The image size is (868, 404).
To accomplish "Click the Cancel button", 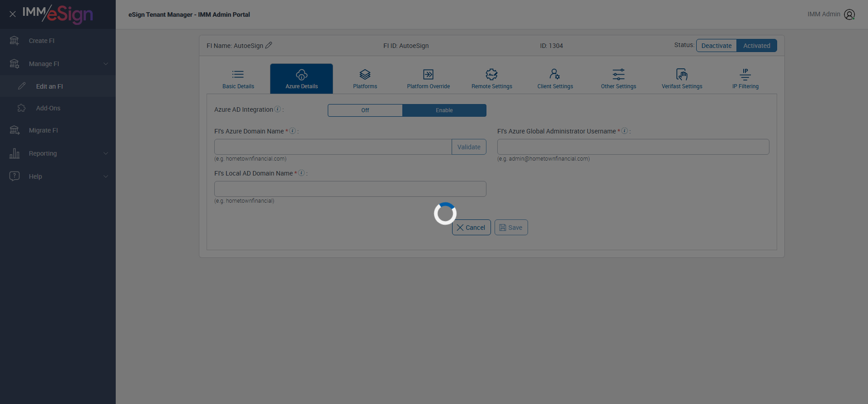I will pyautogui.click(x=471, y=228).
